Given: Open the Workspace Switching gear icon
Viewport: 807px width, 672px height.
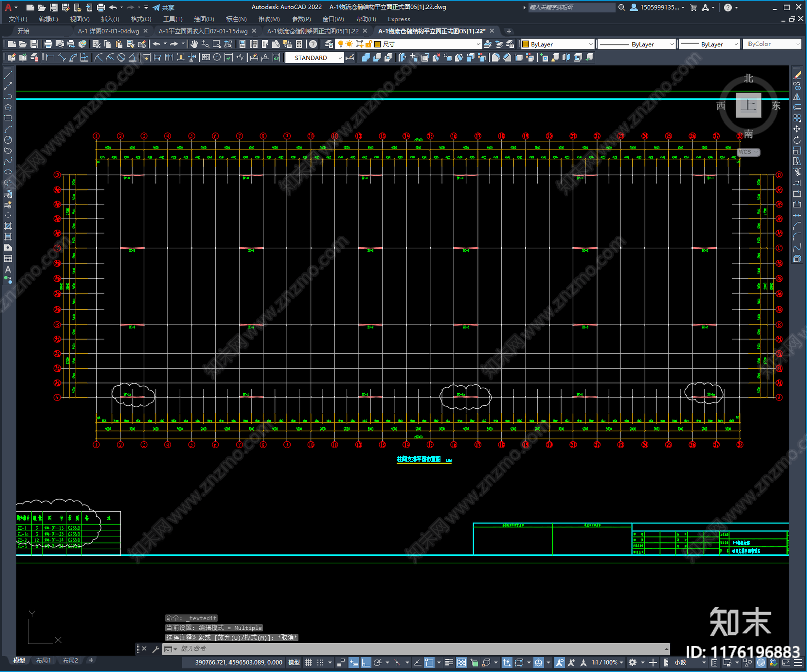Looking at the screenshot, I should click(x=633, y=662).
